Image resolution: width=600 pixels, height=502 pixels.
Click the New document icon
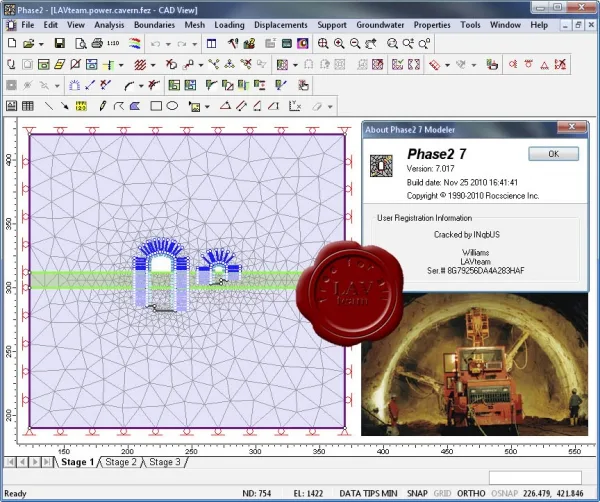(x=12, y=43)
